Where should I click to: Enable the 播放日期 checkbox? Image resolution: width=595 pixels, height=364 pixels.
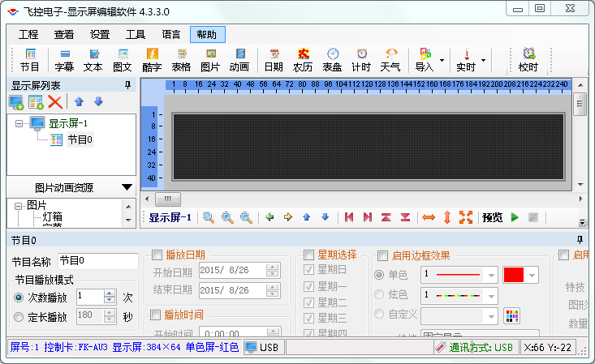point(156,255)
